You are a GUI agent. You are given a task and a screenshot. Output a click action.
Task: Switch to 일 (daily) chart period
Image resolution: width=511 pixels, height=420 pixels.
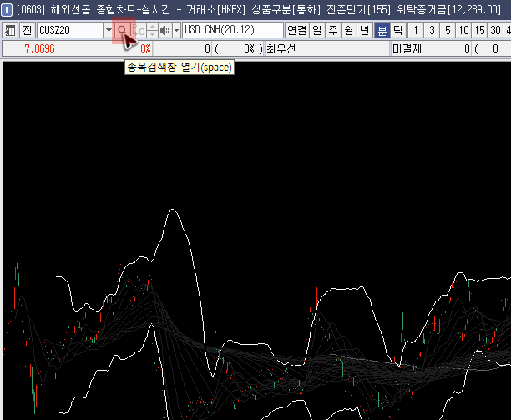(317, 31)
